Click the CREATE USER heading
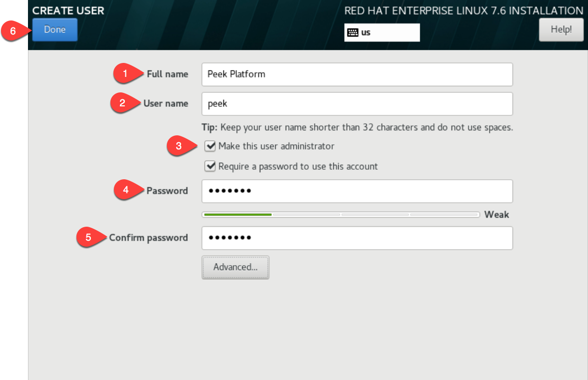This screenshot has height=380, width=588. (x=68, y=10)
